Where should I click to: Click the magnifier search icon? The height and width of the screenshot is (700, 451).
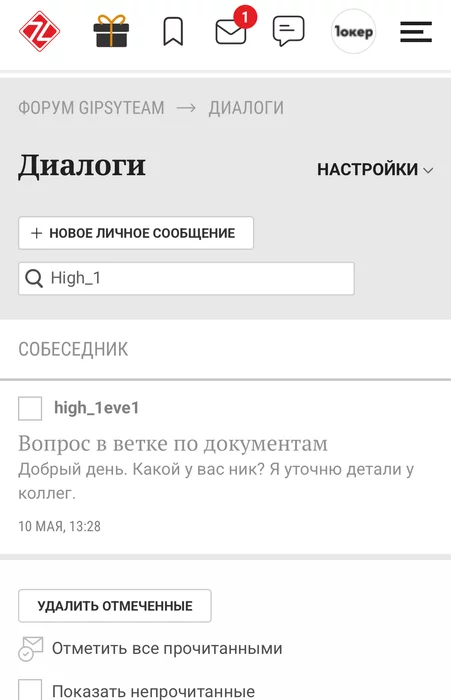pyautogui.click(x=34, y=278)
